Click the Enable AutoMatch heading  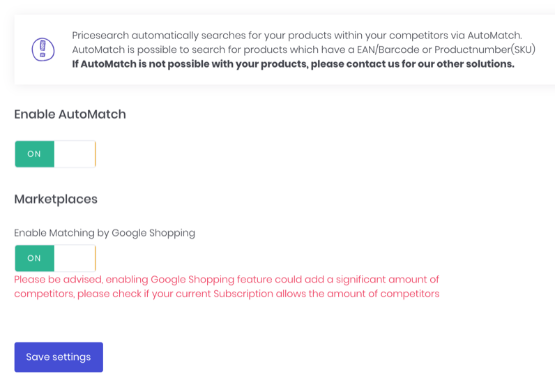click(x=70, y=114)
